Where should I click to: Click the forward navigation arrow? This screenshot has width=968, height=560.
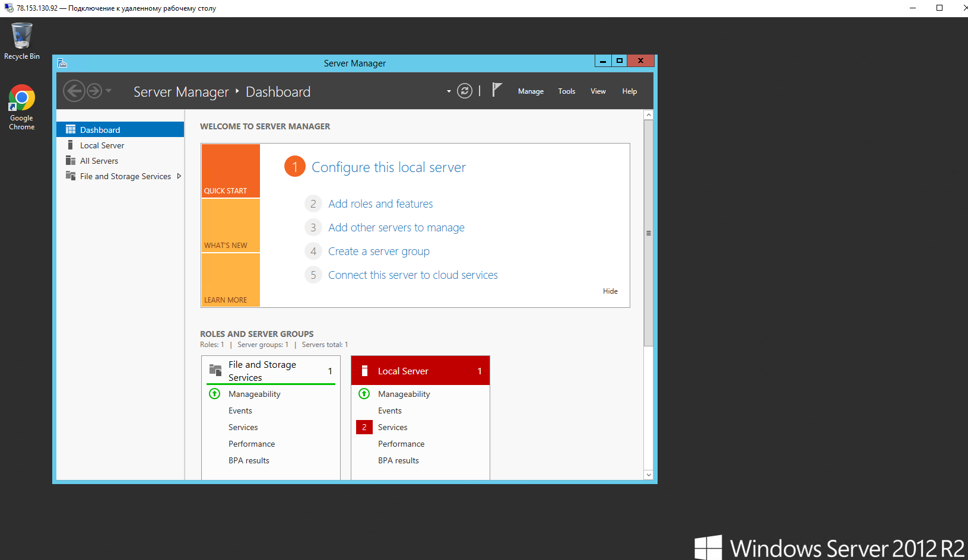94,91
